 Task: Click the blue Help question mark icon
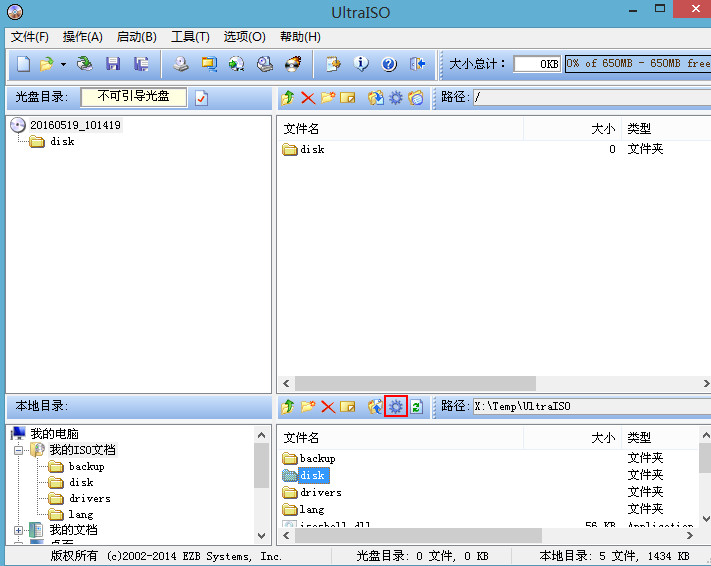[389, 64]
